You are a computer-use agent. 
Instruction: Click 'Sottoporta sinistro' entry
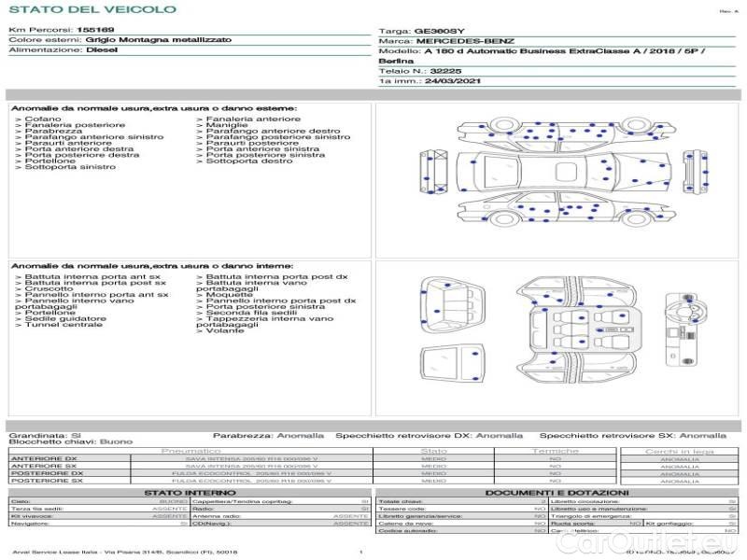[x=70, y=167]
